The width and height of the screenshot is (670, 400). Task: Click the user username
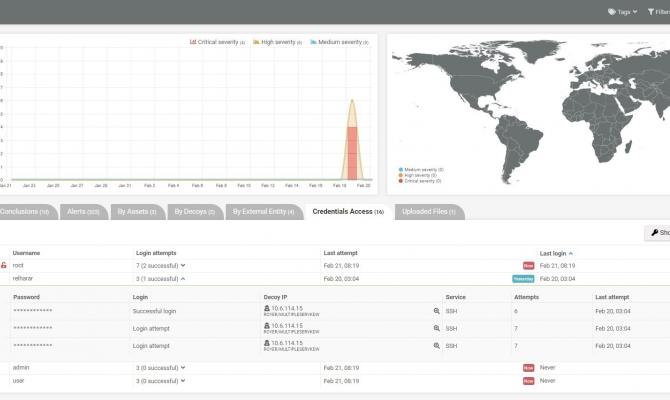click(18, 380)
